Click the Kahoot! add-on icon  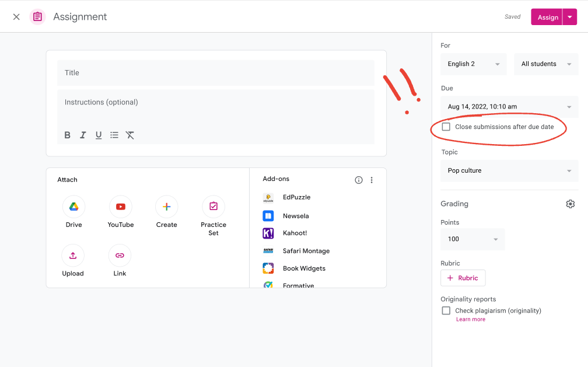coord(268,233)
